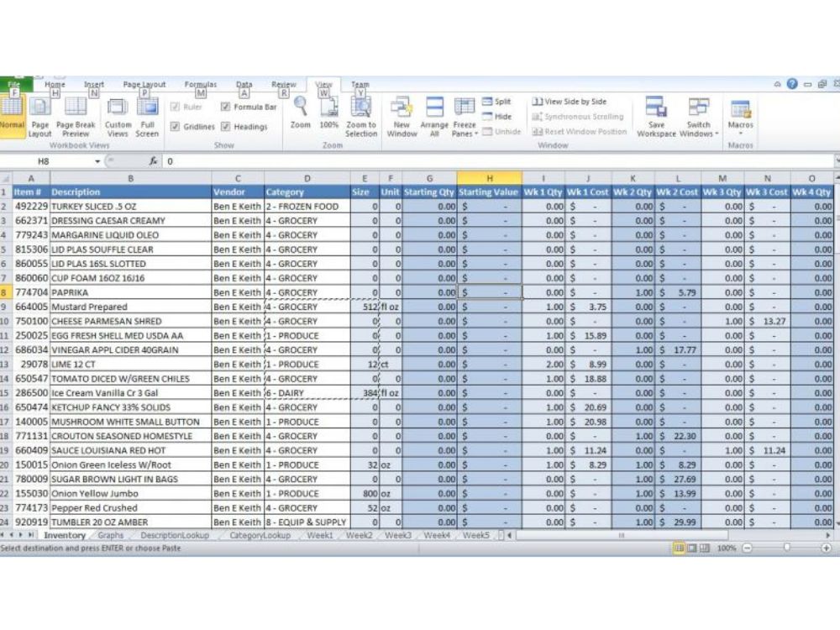This screenshot has height=630, width=840.
Task: Open a New Window
Action: click(402, 117)
